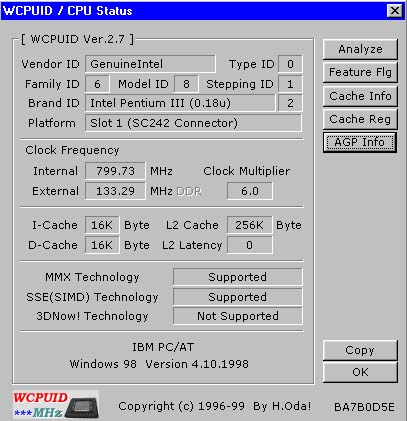Screen dimensions: 407x421
Task: Click the BA7B0D5E code text
Action: pos(364,407)
